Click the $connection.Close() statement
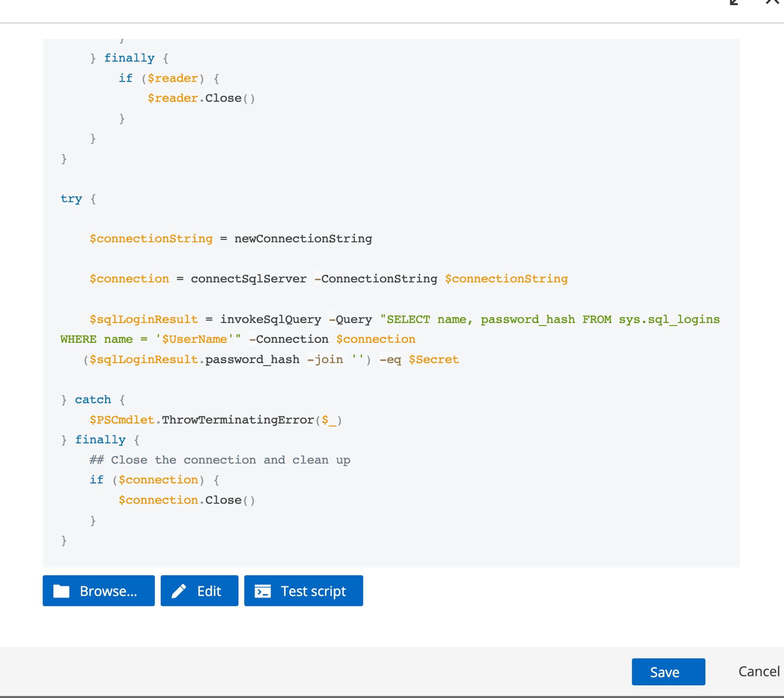The width and height of the screenshot is (784, 698). pos(187,500)
